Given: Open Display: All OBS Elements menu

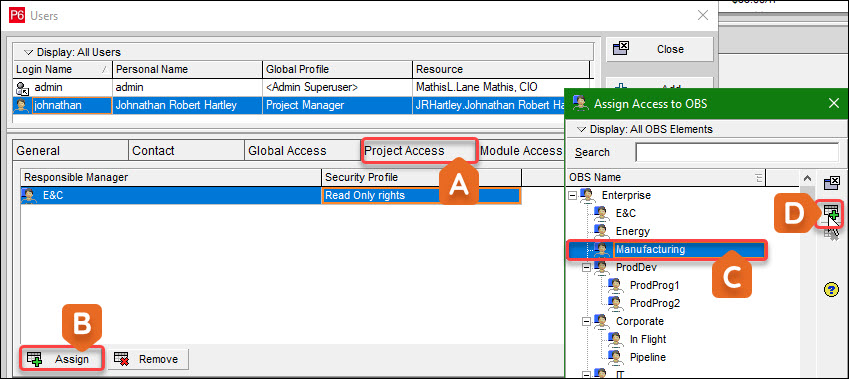Looking at the screenshot, I should pos(645,129).
